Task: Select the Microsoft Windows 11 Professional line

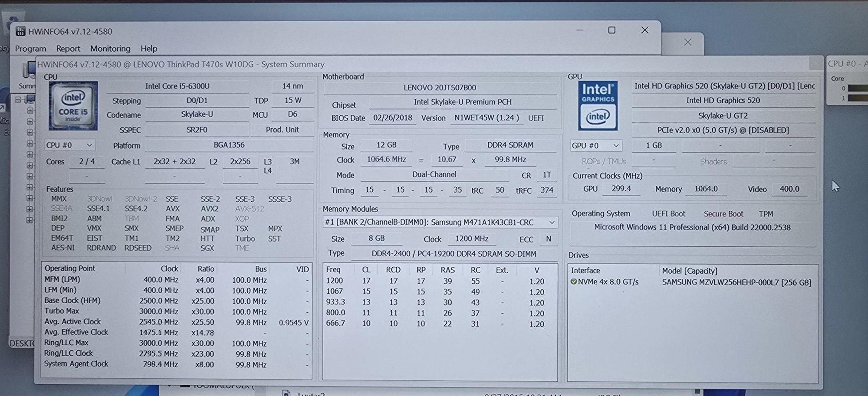Action: [x=692, y=227]
